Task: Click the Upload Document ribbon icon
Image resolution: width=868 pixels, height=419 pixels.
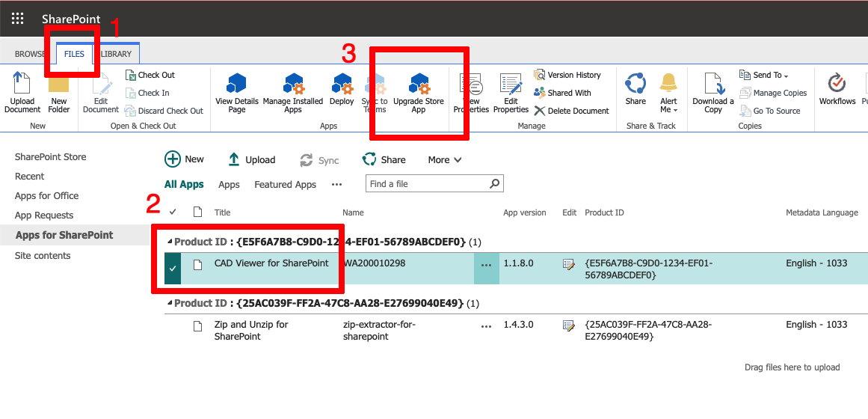Action: (22, 92)
